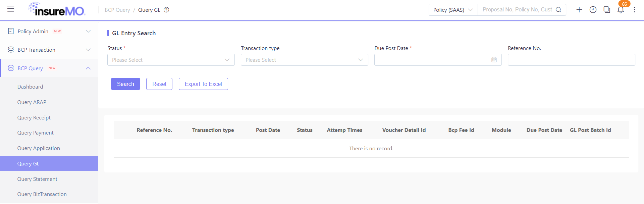Collapse the BCP Query menu section
This screenshot has height=204, width=644.
(49, 68)
